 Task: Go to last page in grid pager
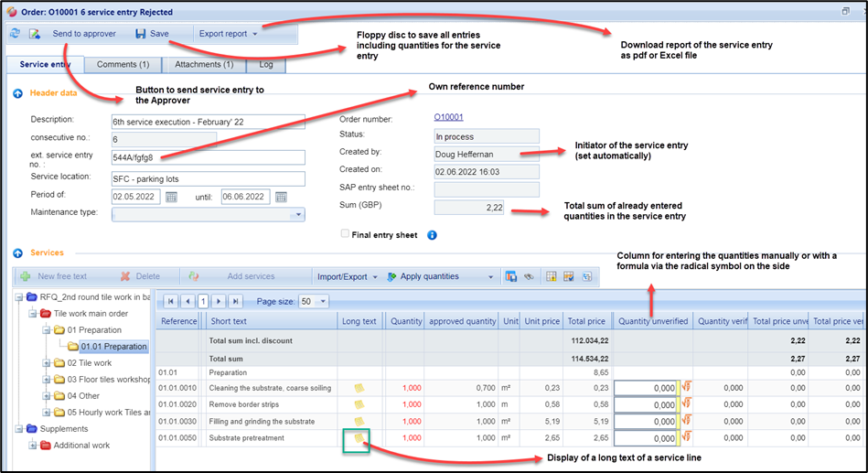pyautogui.click(x=235, y=301)
